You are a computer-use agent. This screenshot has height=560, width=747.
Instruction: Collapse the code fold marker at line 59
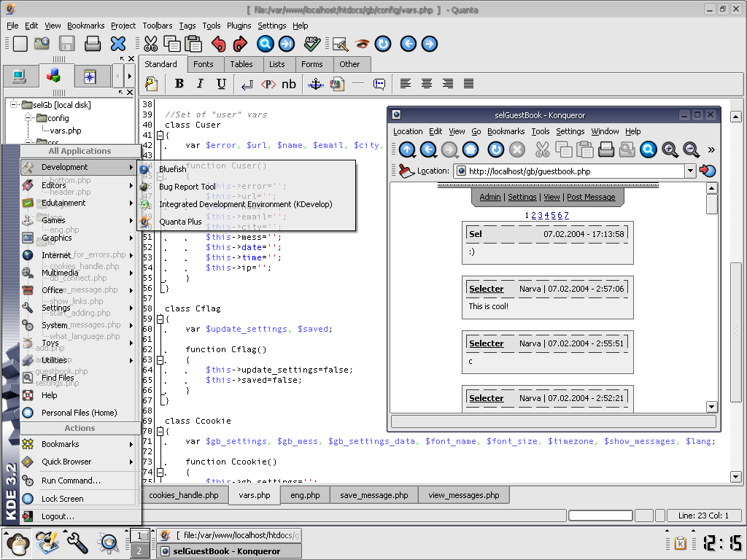[x=160, y=319]
